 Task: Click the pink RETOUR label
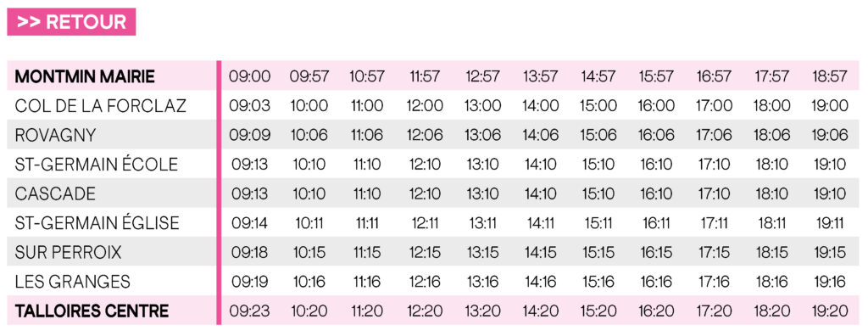tap(71, 21)
